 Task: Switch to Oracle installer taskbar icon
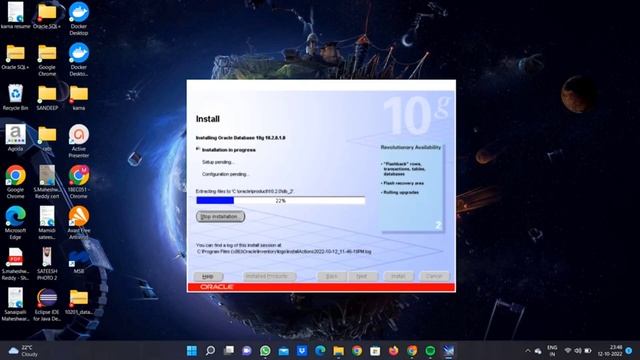click(x=449, y=351)
